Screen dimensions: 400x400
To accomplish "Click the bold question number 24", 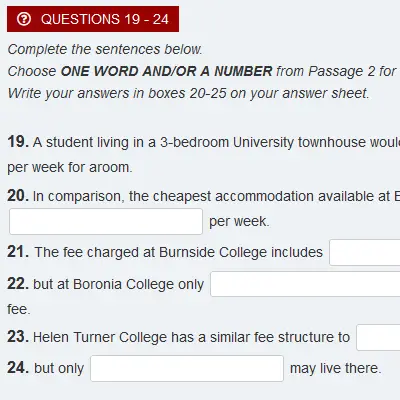I will click(18, 368).
